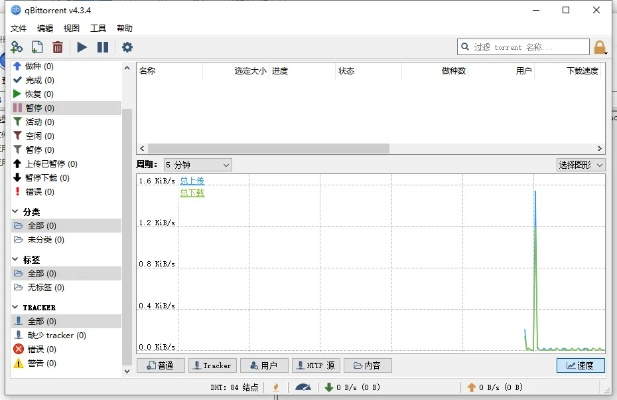Collapse the TRACKER section in the sidebar
Image resolution: width=617 pixels, height=400 pixels.
coord(16,307)
